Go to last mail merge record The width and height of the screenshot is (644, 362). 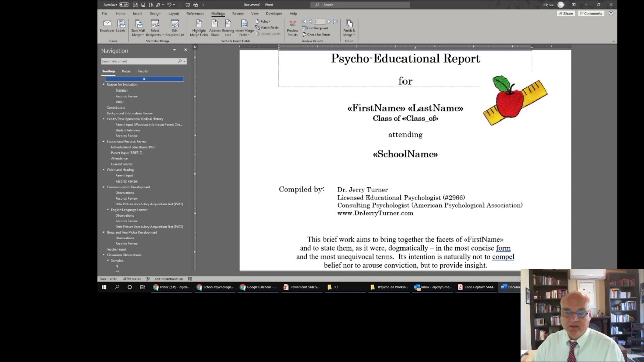tap(335, 22)
